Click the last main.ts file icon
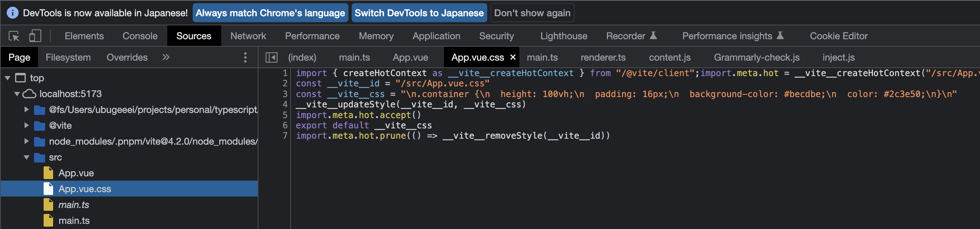This screenshot has width=980, height=229. [48, 220]
